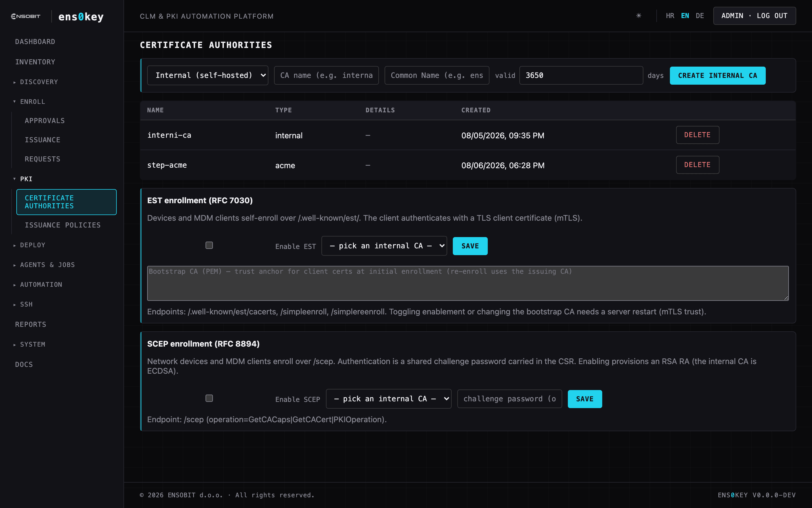Click created date 08/05/2026, 09:35 PM
The width and height of the screenshot is (812, 508).
503,135
